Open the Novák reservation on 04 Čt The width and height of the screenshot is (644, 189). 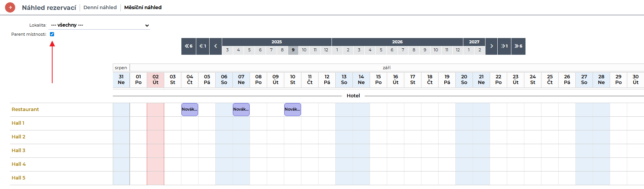click(190, 110)
